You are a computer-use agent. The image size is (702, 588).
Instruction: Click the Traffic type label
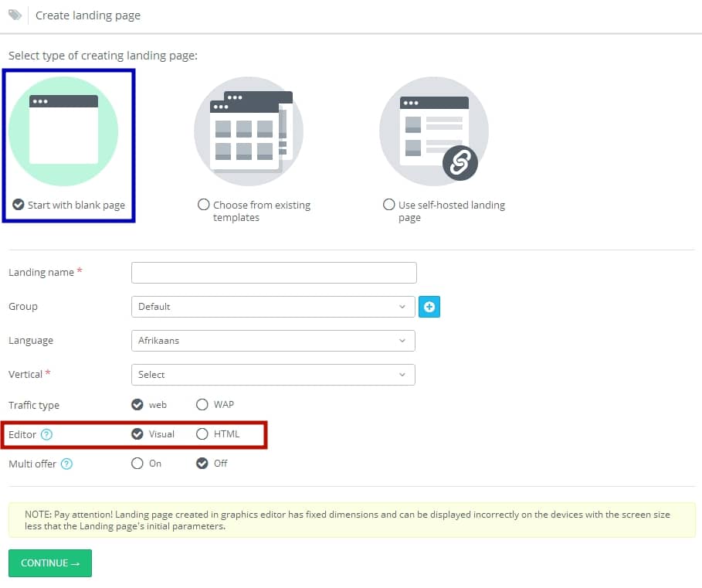coord(33,405)
